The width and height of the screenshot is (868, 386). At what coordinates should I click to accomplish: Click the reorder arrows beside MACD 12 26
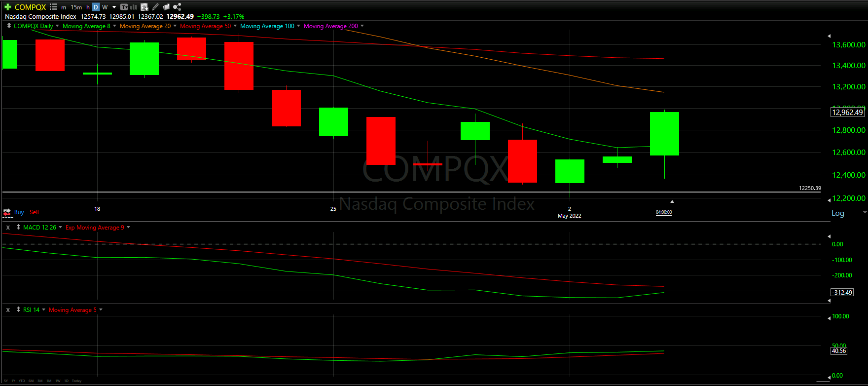pyautogui.click(x=18, y=227)
